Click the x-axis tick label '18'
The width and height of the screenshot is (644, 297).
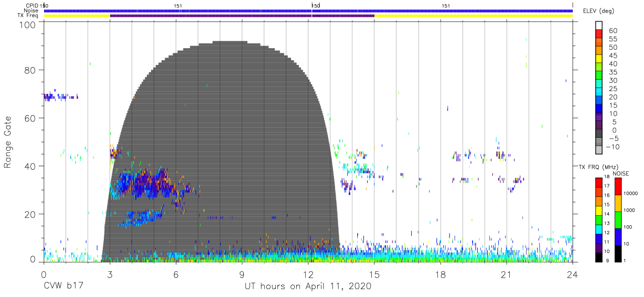tap(441, 274)
